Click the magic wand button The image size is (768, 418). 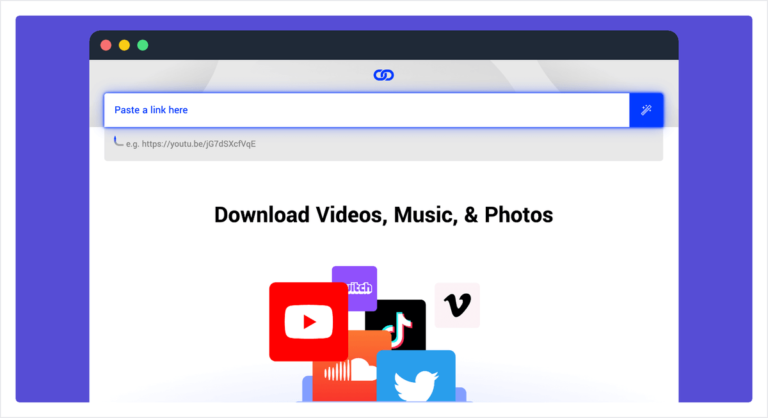pyautogui.click(x=646, y=110)
